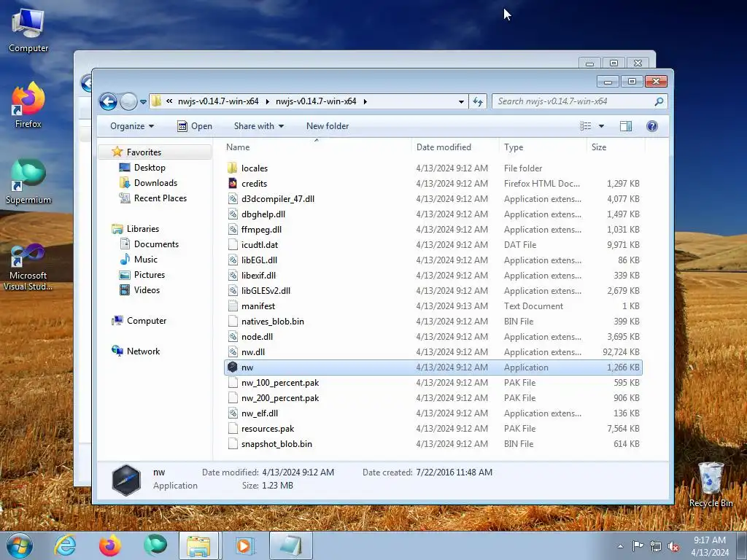747x560 pixels.
Task: Open Music library in navigation pane
Action: (x=145, y=260)
